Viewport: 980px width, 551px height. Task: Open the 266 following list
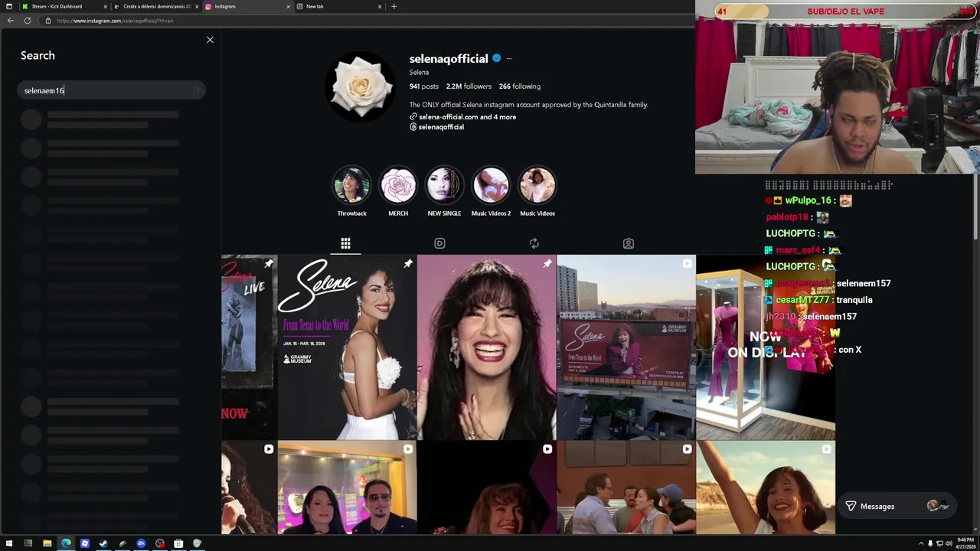(x=519, y=86)
